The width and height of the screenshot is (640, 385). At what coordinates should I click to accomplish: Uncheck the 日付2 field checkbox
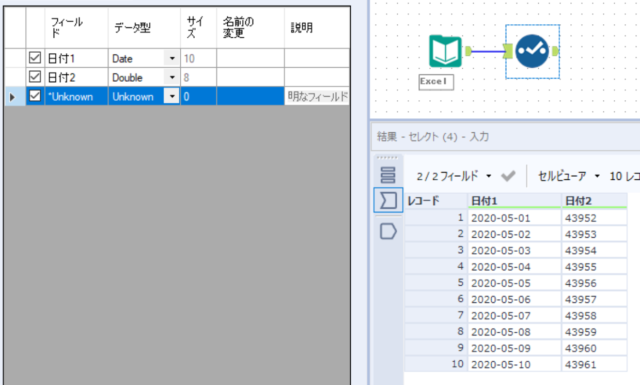coord(35,77)
